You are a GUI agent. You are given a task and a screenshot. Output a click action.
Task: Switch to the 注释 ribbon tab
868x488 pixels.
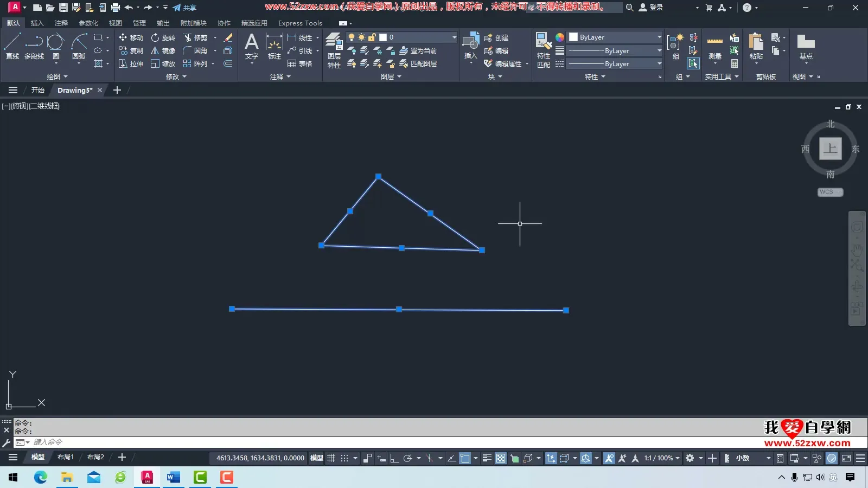pos(61,23)
